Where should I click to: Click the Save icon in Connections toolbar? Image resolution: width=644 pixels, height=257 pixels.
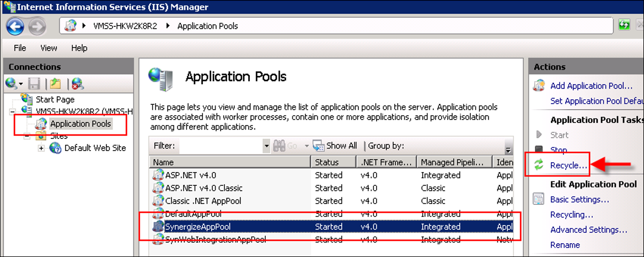(x=33, y=84)
